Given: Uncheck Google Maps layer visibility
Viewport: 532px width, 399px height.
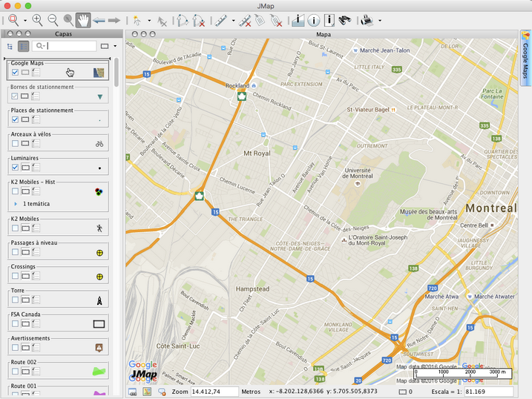Looking at the screenshot, I should point(15,72).
